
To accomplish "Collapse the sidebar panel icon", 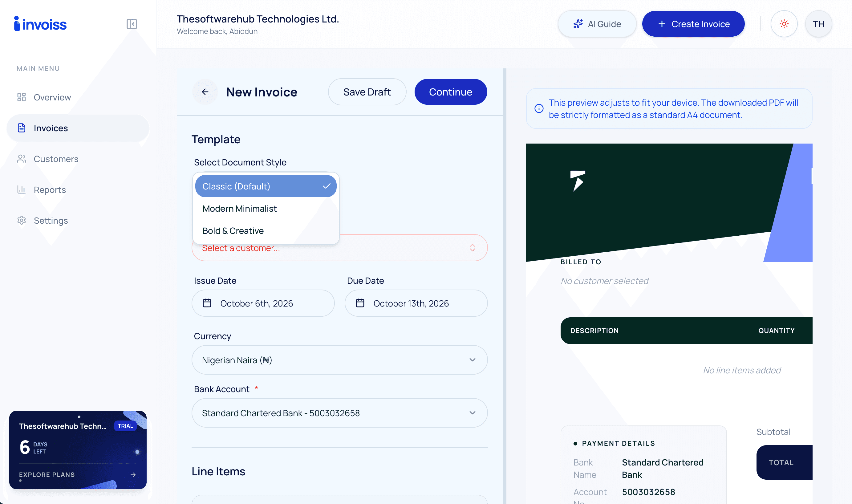I will (132, 24).
